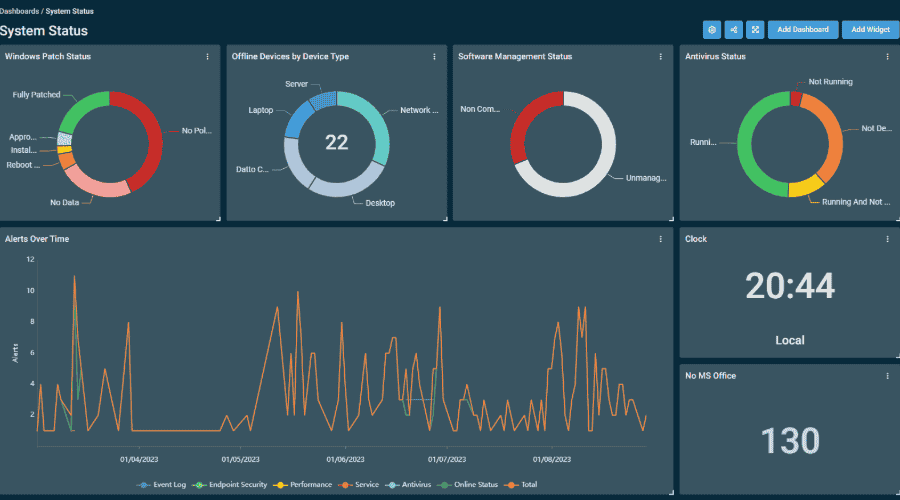Open No MS Office widget menu

coord(887,376)
